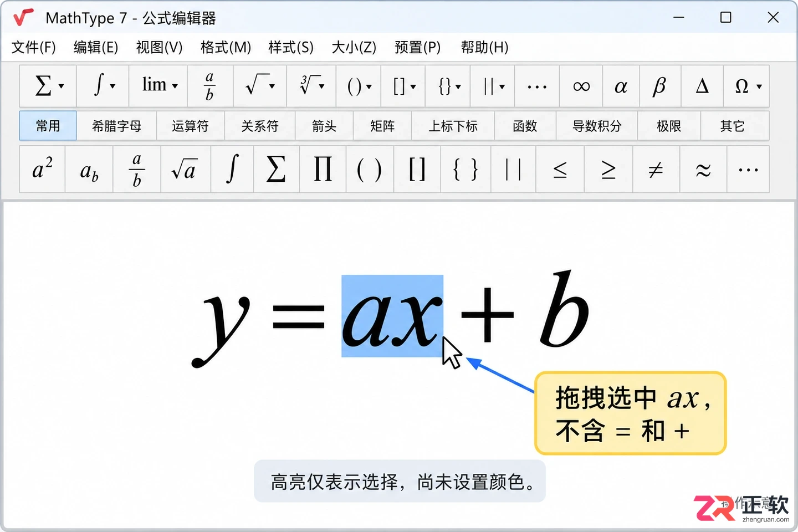
Task: Select the 常用 tab
Action: click(48, 126)
